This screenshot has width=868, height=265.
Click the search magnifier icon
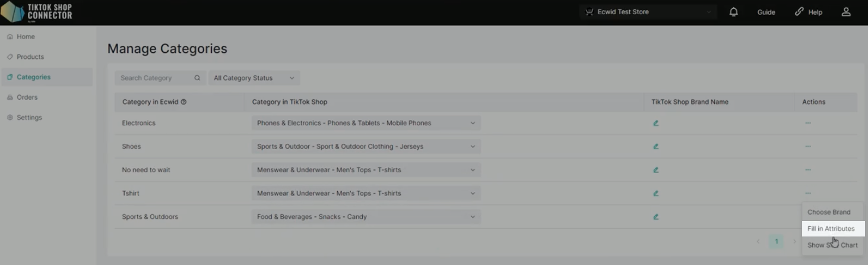click(x=197, y=78)
